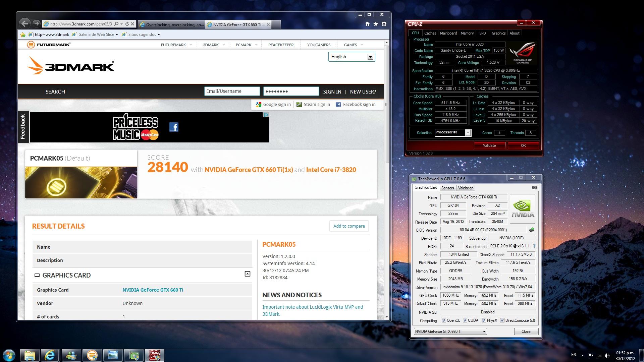Click the Steam sign in icon
The height and width of the screenshot is (362, 644).
(x=299, y=105)
